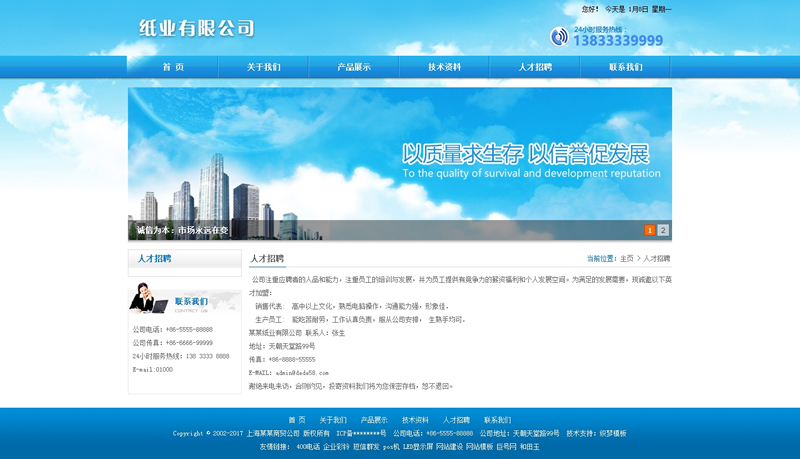Open footer 联系我们 link

497,420
